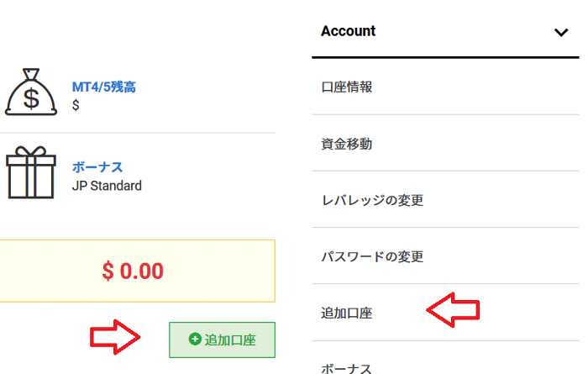Open パスワードの変更 menu item
The image size is (588, 374).
click(372, 256)
